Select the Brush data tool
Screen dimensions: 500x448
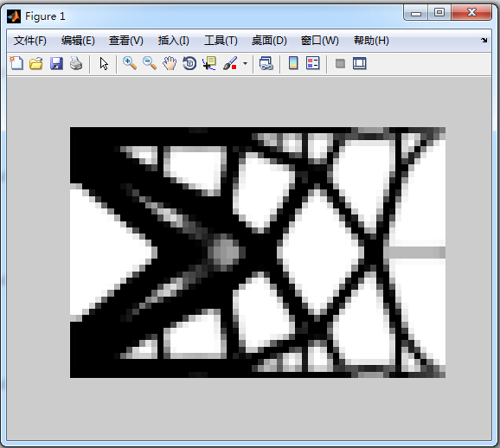[x=230, y=63]
